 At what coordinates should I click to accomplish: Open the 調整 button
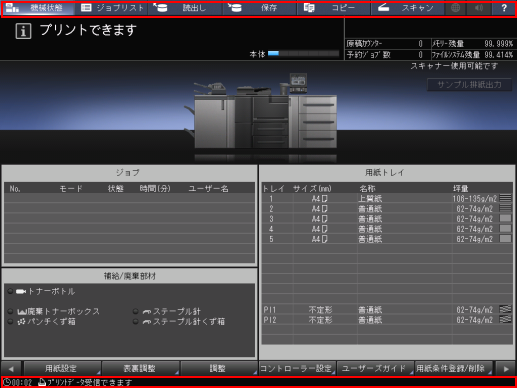pyautogui.click(x=219, y=368)
